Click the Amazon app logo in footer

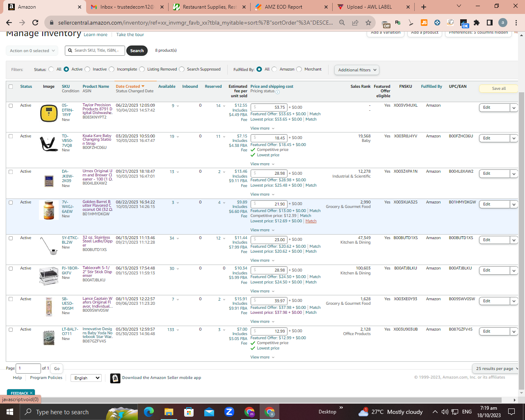(115, 378)
